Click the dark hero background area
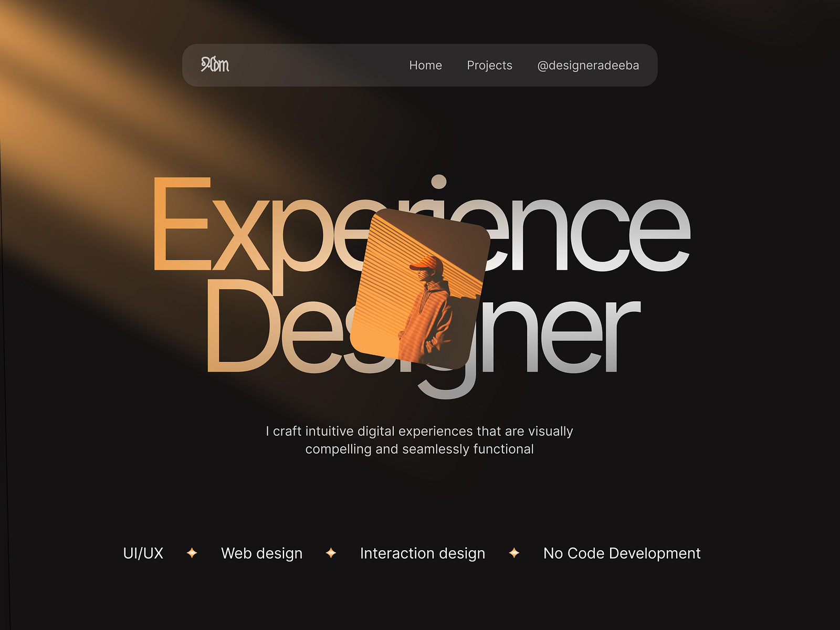840x630 pixels. 735,472
